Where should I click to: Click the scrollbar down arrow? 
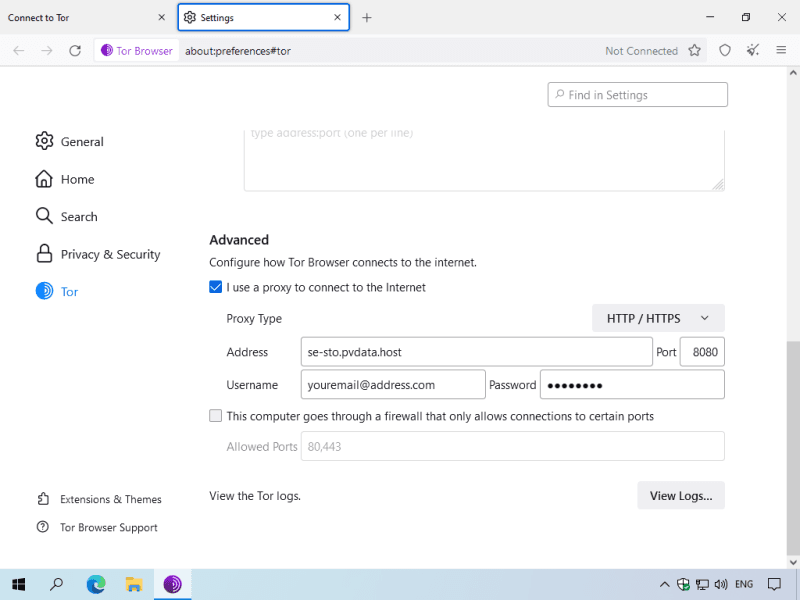[x=793, y=562]
